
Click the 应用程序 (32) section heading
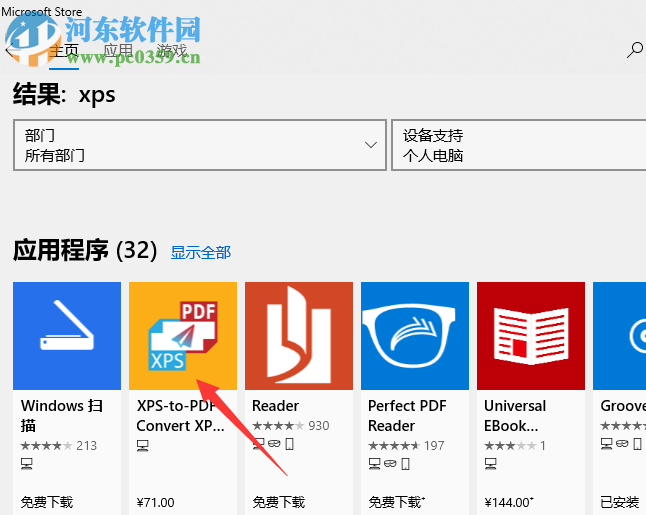pos(85,250)
